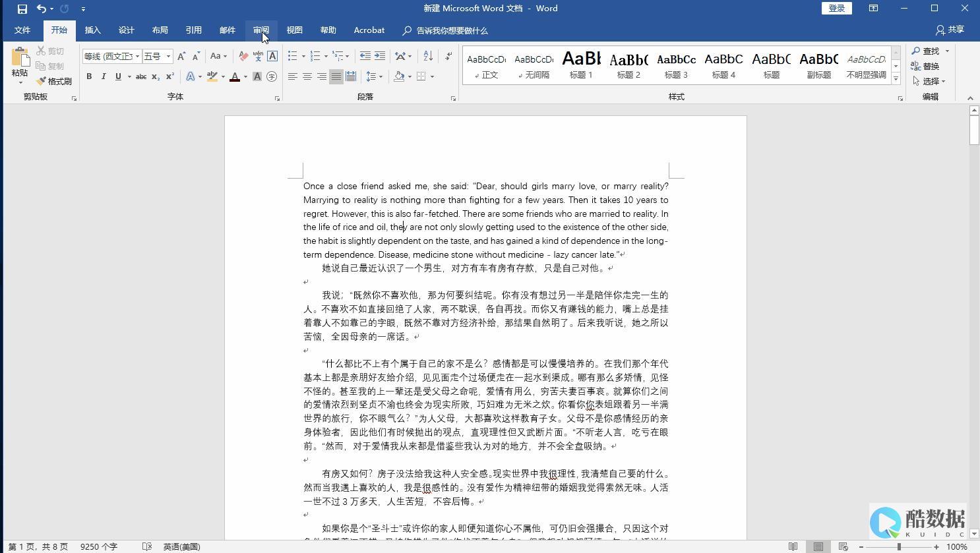Align text to the right
This screenshot has height=553, width=980.
point(321,76)
